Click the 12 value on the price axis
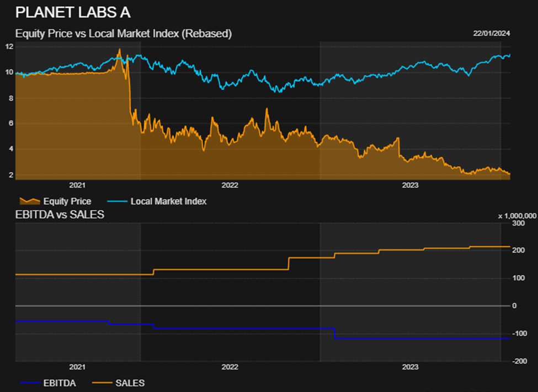This screenshot has width=538, height=392. tap(9, 46)
